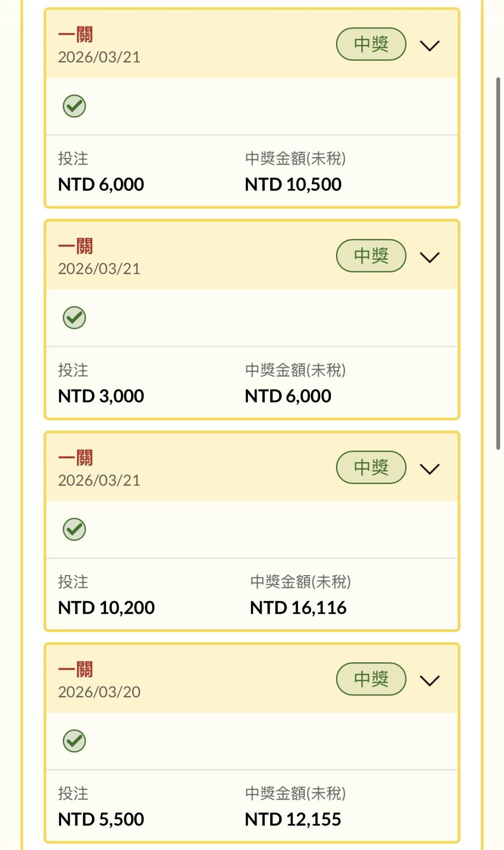Click the 2026/03/20 date text
Image resolution: width=504 pixels, height=850 pixels.
point(99,692)
